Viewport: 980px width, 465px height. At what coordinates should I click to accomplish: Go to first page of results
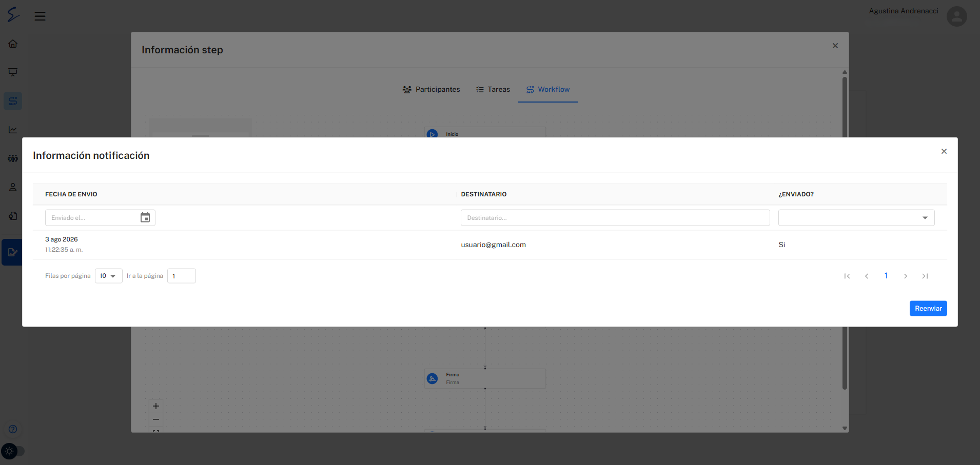847,276
